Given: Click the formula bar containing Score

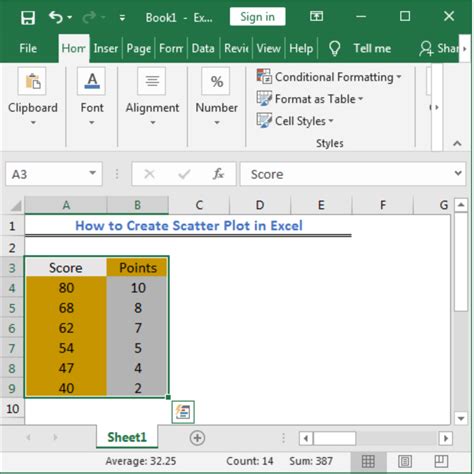Looking at the screenshot, I should tap(347, 174).
